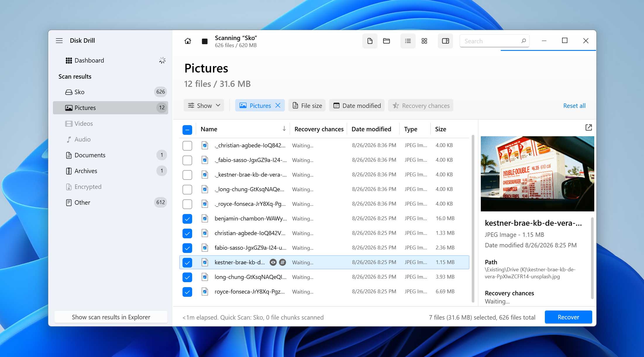Check the ._christian-agbede-IoQ842 file checkbox
The image size is (644, 357).
187,146
